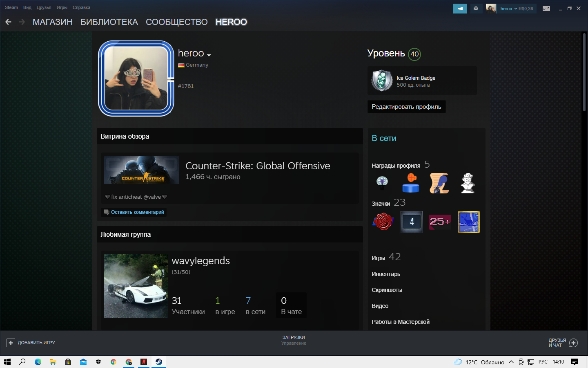Open the Справка menu
This screenshot has height=368, width=588.
[x=81, y=7]
